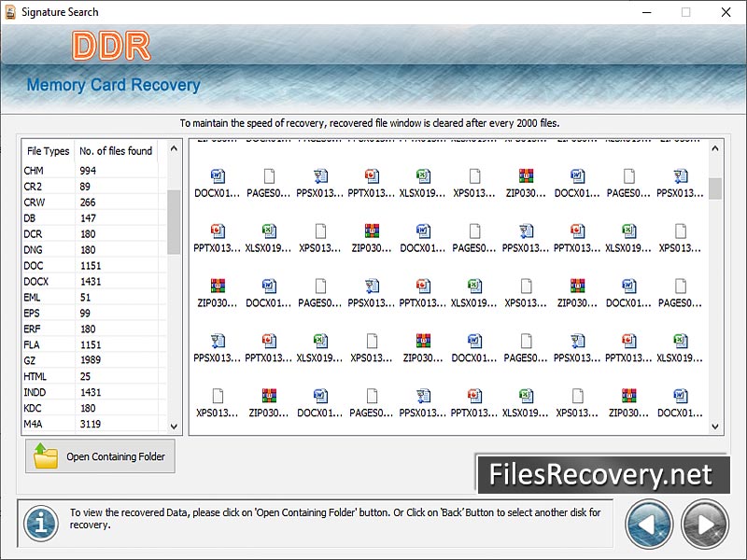Select the XLSX019 Excel file icon

click(x=424, y=177)
